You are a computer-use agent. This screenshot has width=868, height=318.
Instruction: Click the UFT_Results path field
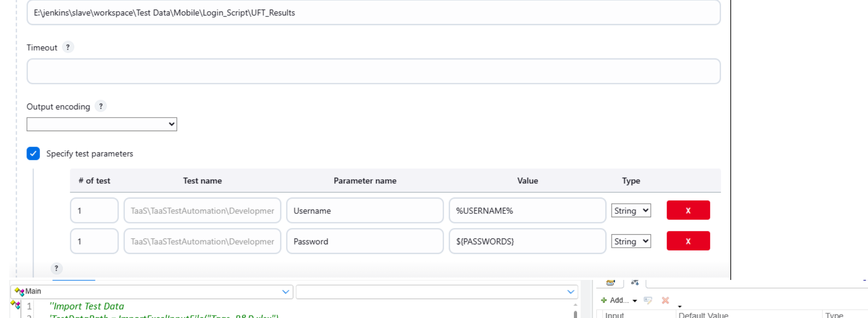click(373, 13)
